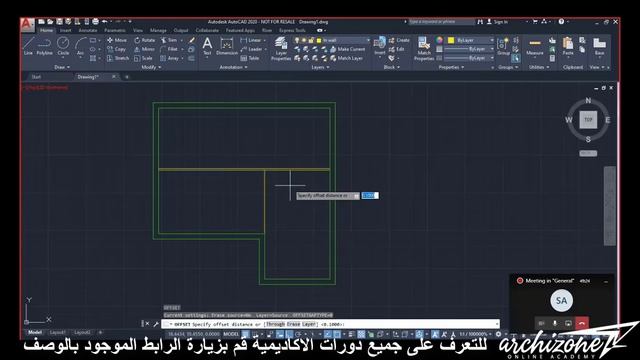
Task: Open the Insert ribbon tab
Action: pyautogui.click(x=65, y=30)
